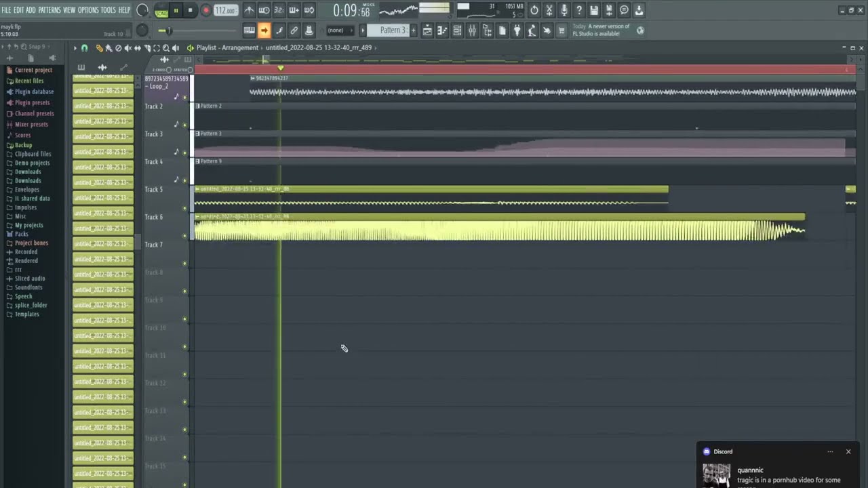Stop playback with the stop button
The height and width of the screenshot is (488, 868).
[190, 10]
